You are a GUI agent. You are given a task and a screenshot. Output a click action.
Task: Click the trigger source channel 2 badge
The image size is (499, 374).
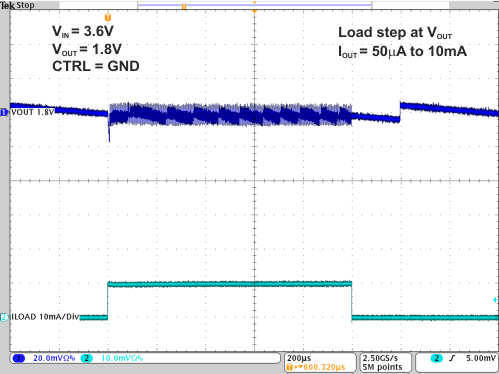coord(436,358)
